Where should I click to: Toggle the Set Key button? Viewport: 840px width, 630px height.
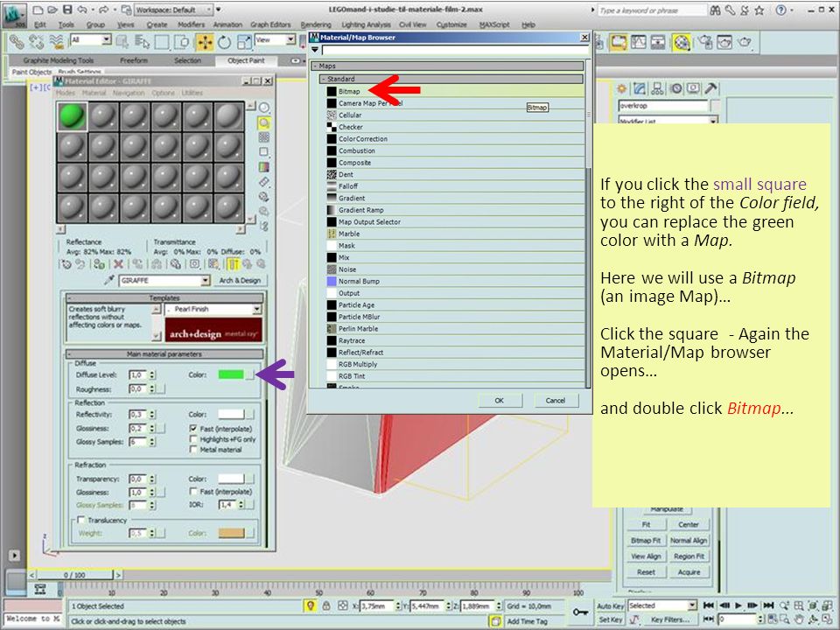[x=610, y=619]
